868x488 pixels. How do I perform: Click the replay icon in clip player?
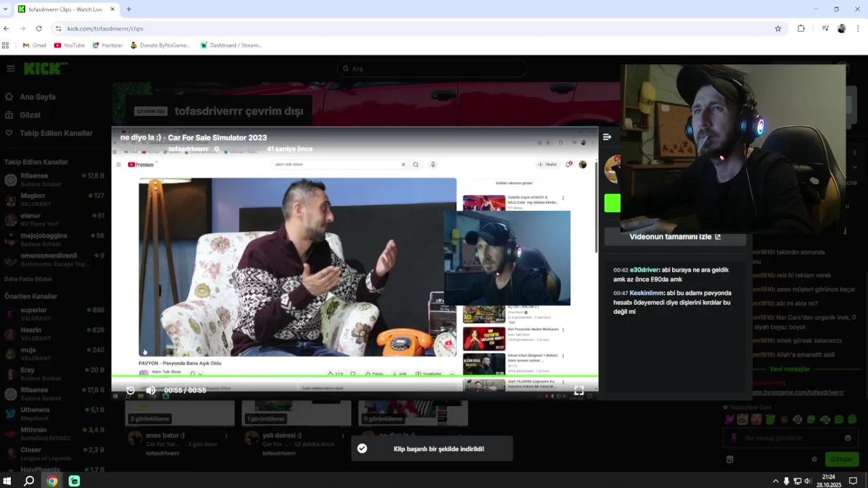pyautogui.click(x=130, y=390)
